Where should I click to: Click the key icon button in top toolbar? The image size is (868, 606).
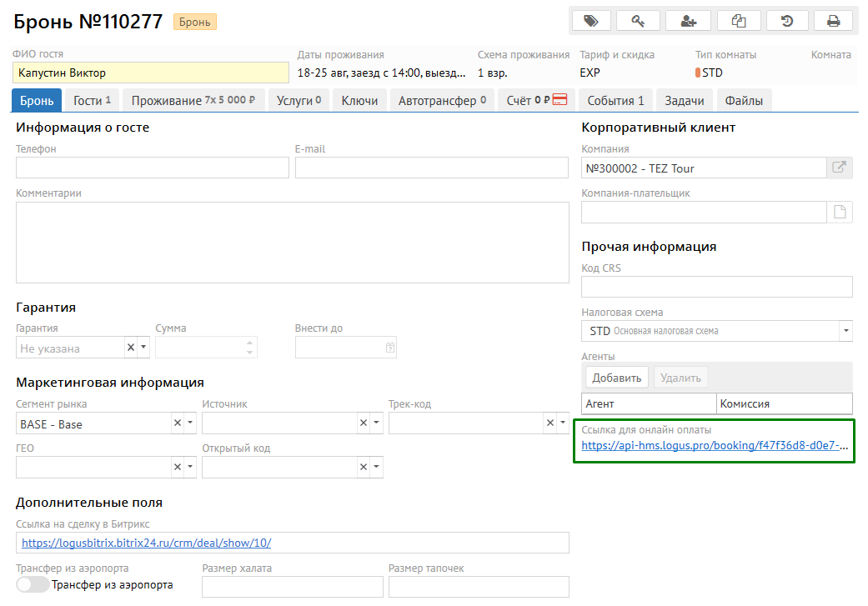(639, 21)
